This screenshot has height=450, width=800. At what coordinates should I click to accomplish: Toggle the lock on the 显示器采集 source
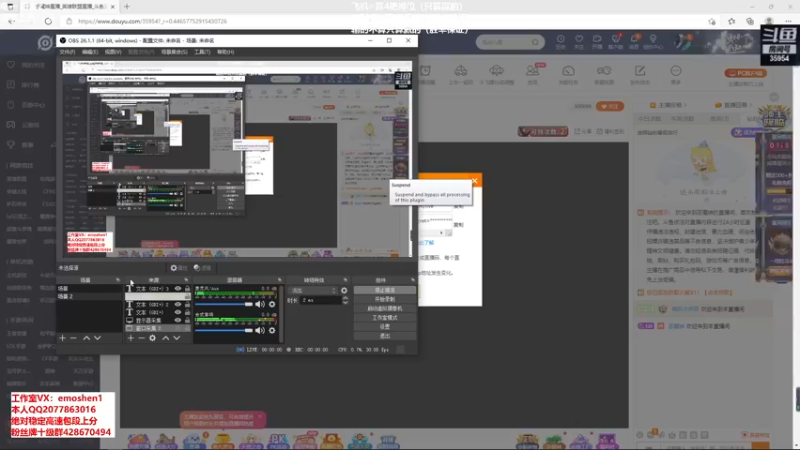pyautogui.click(x=187, y=320)
